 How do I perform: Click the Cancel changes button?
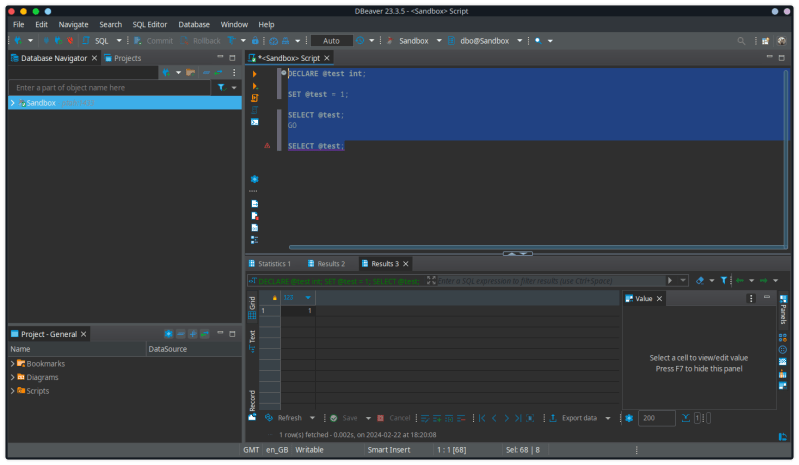[394, 418]
